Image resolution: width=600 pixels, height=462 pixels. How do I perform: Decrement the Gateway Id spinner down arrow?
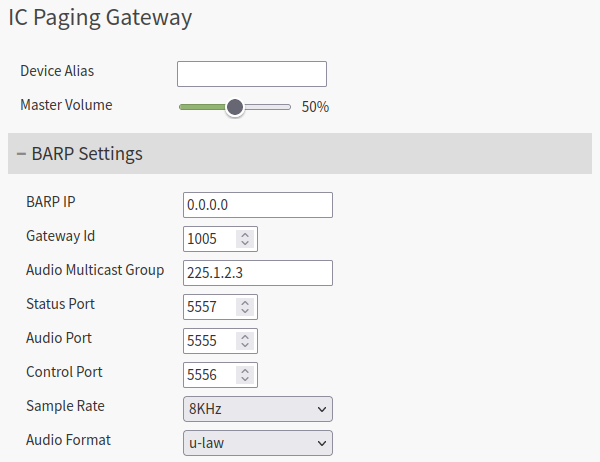(x=245, y=244)
